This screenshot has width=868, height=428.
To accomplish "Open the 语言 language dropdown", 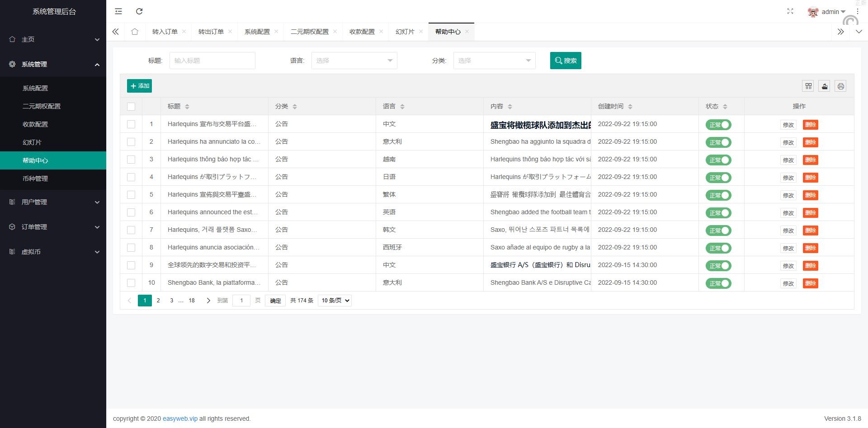I will pyautogui.click(x=354, y=61).
